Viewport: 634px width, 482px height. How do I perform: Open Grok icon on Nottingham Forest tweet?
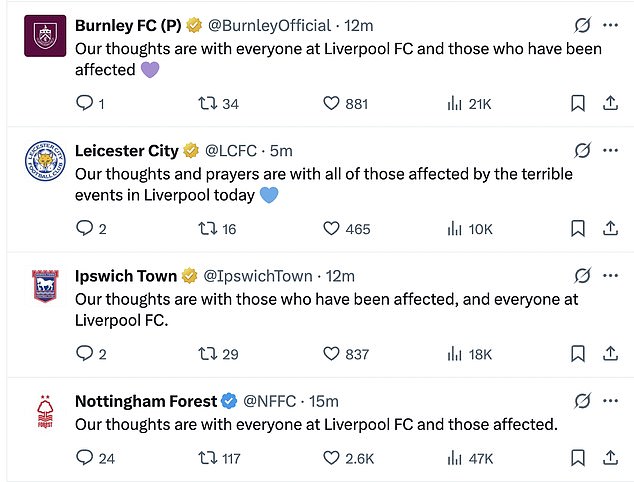pos(581,401)
